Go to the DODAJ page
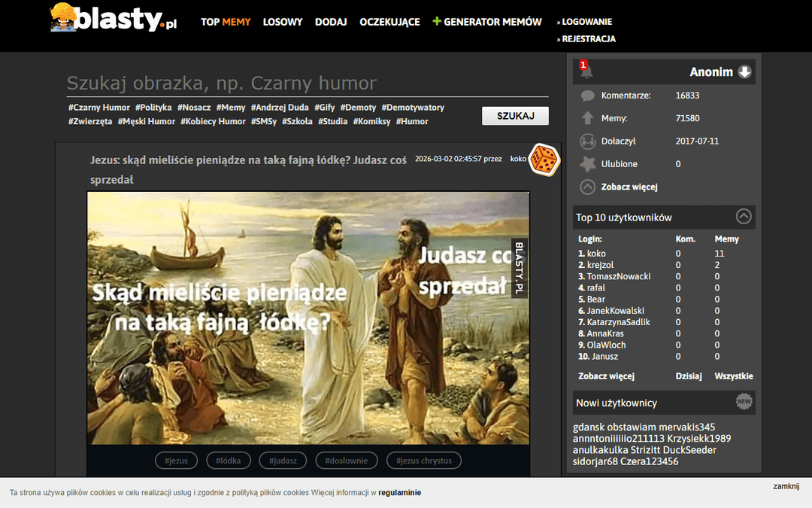The height and width of the screenshot is (508, 812). click(x=331, y=22)
